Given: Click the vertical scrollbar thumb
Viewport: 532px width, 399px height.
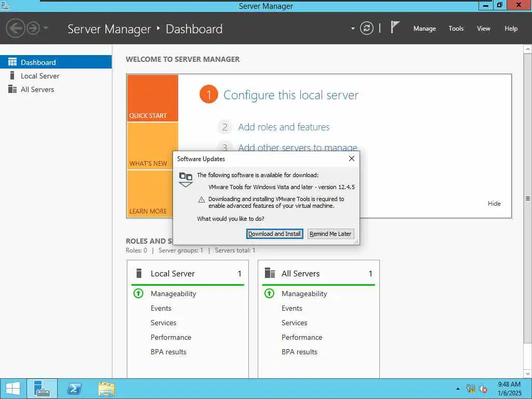Looking at the screenshot, I should click(528, 198).
